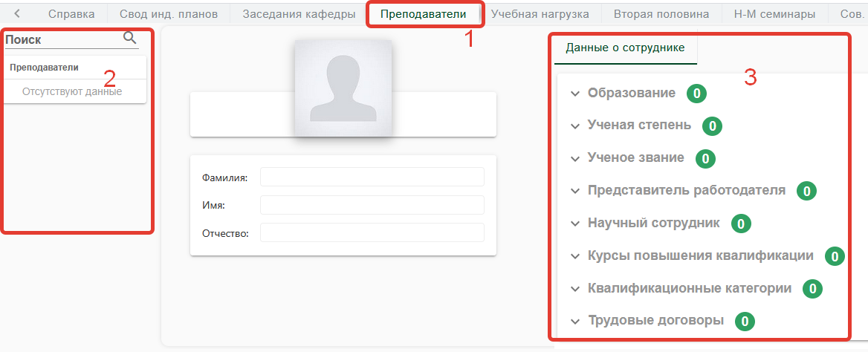Click the Имя input field

[372, 205]
